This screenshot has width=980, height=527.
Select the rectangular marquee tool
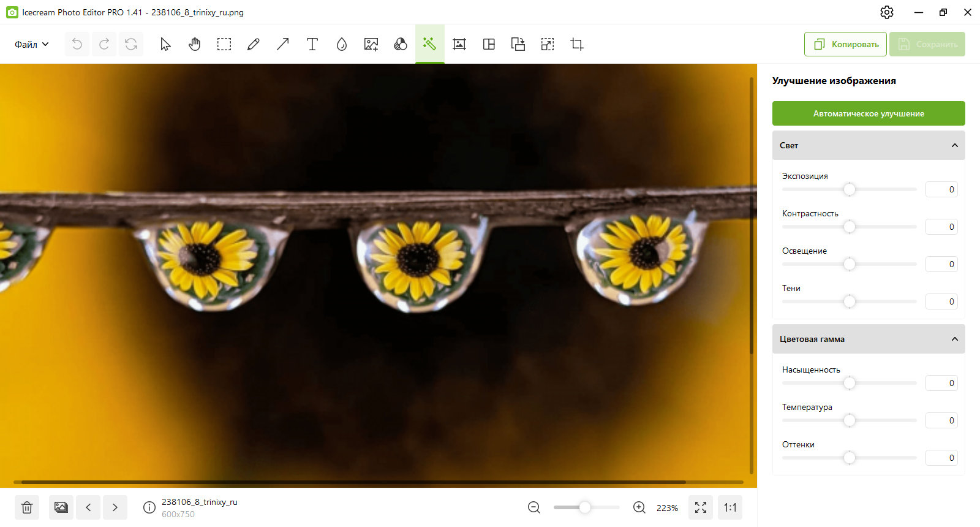click(224, 44)
